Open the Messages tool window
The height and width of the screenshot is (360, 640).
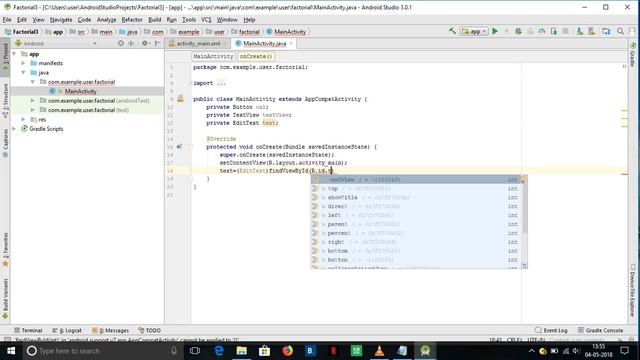[x=110, y=330]
